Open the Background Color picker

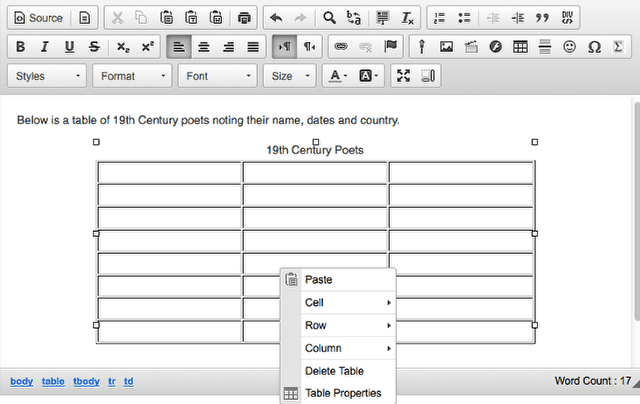click(x=368, y=76)
